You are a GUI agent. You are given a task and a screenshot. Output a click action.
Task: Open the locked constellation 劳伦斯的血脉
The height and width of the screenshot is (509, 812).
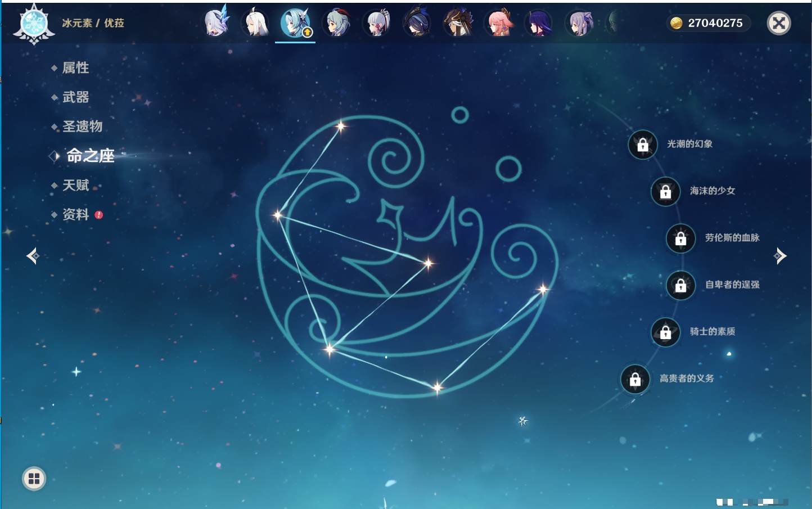click(x=681, y=238)
